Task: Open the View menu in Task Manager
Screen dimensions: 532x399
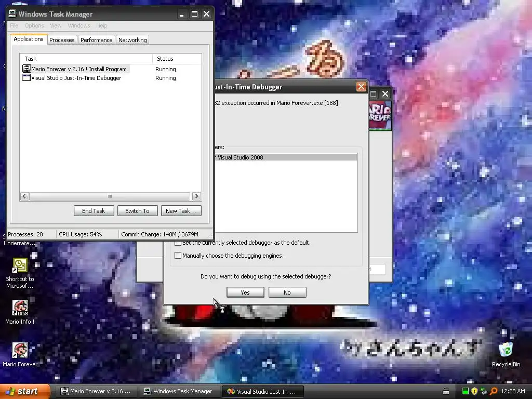Action: tap(56, 25)
